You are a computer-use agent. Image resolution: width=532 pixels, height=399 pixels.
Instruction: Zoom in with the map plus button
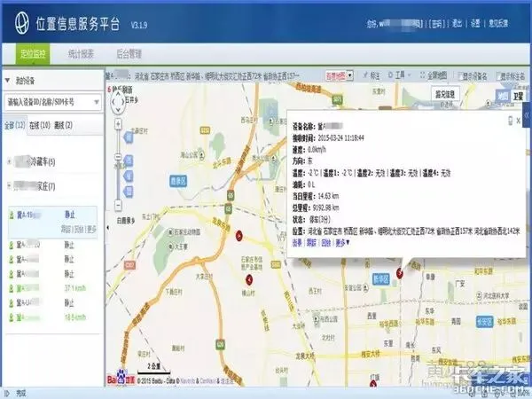coord(118,124)
